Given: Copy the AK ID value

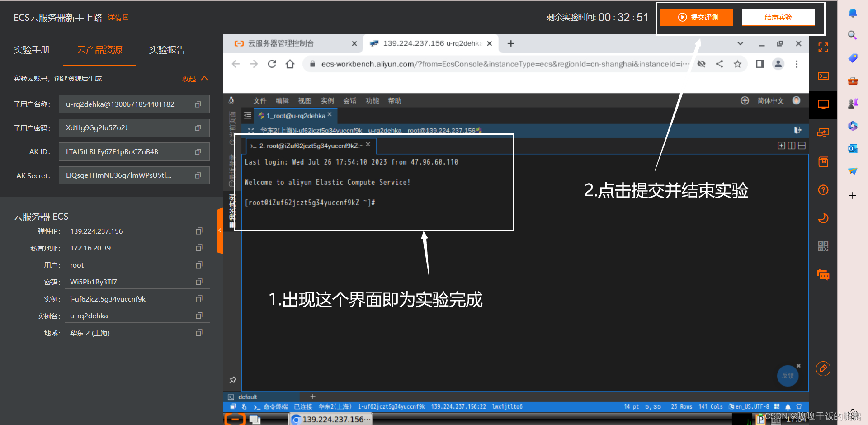Looking at the screenshot, I should coord(198,152).
